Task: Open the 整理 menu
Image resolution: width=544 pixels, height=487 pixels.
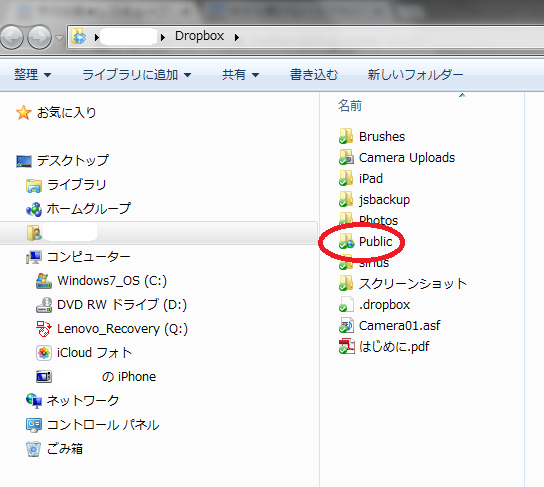Action: [32, 75]
